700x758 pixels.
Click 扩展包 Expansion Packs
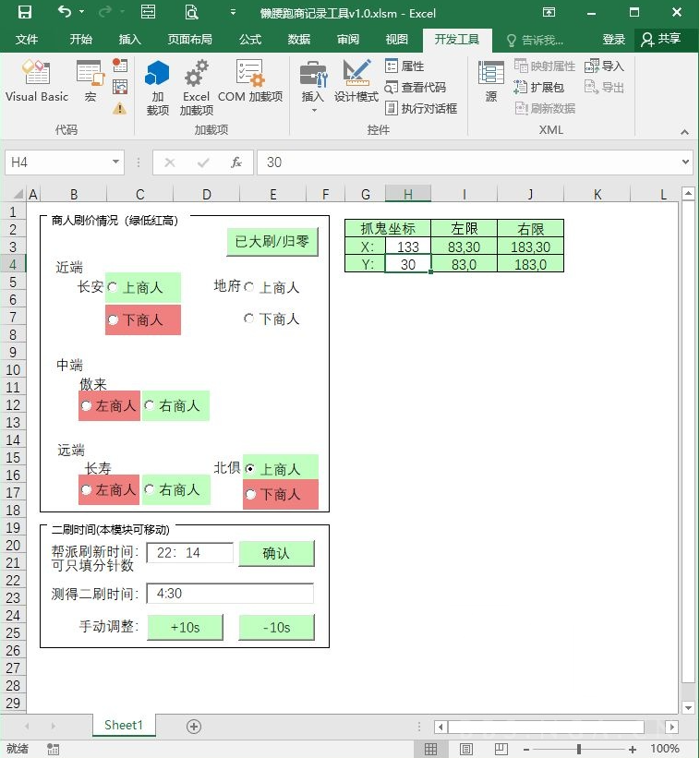[538, 87]
